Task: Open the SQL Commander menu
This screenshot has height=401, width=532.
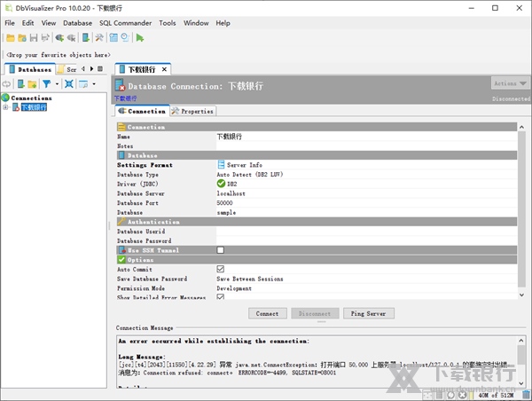Action: coord(125,22)
